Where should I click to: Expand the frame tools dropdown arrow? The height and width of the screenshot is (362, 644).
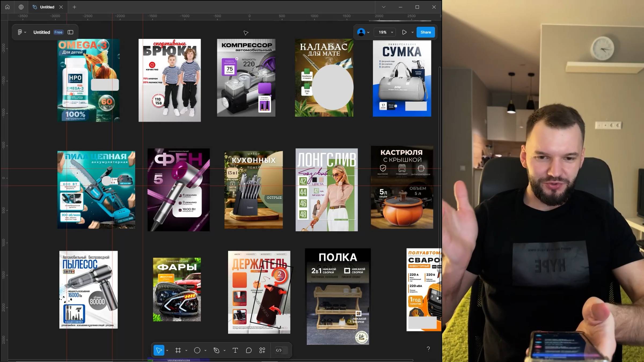[186, 350]
